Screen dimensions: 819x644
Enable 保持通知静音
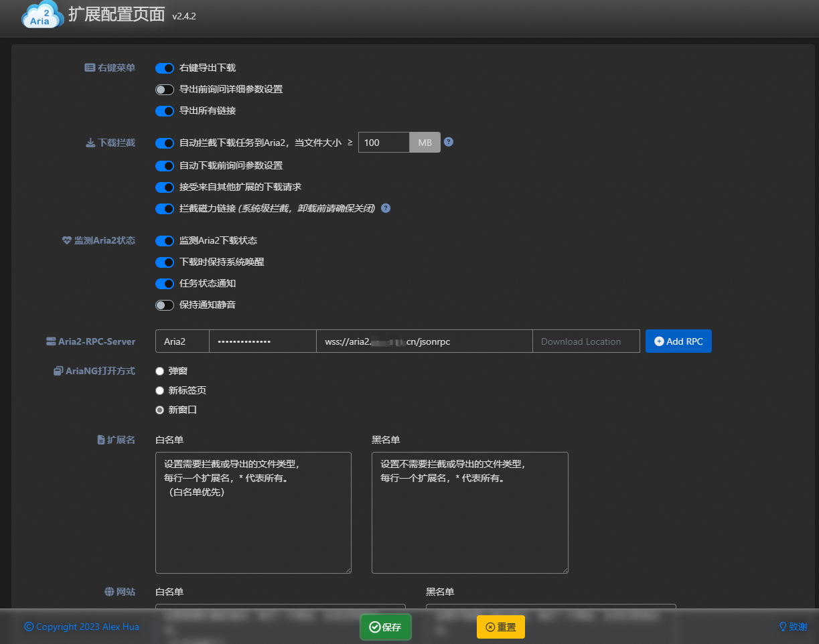pos(164,305)
